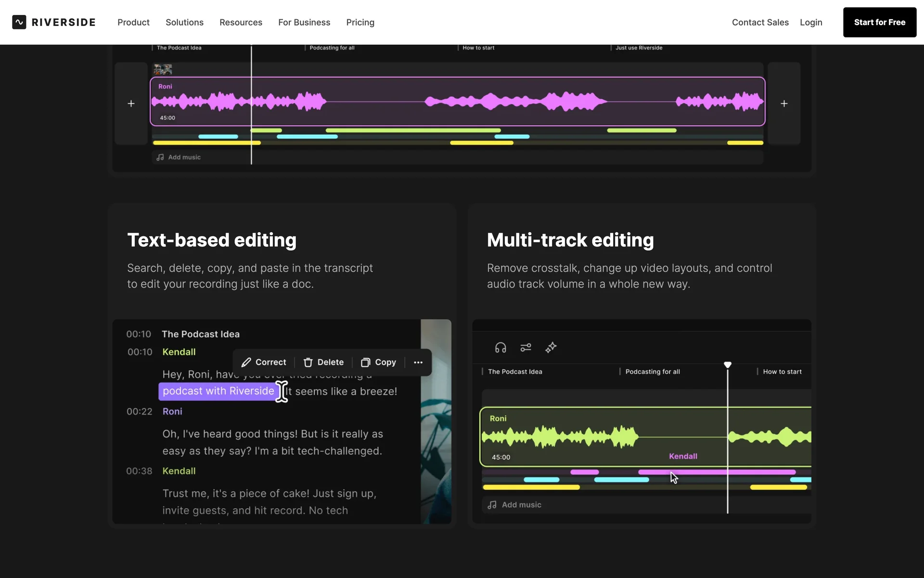Open the Login link
The height and width of the screenshot is (578, 924).
click(x=811, y=22)
